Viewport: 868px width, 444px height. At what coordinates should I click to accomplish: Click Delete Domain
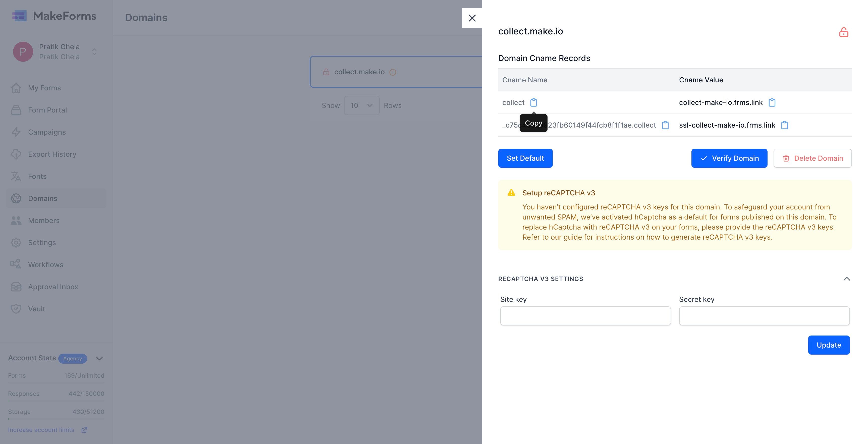(x=812, y=158)
